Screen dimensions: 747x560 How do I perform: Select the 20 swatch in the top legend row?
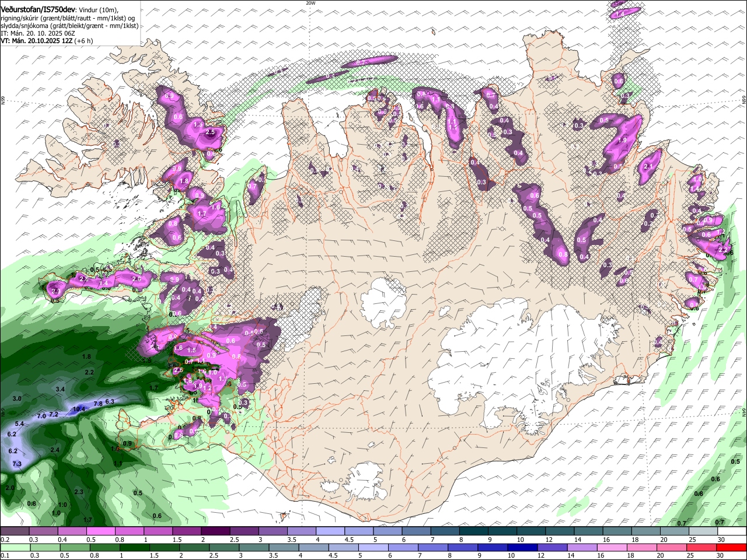[675, 531]
